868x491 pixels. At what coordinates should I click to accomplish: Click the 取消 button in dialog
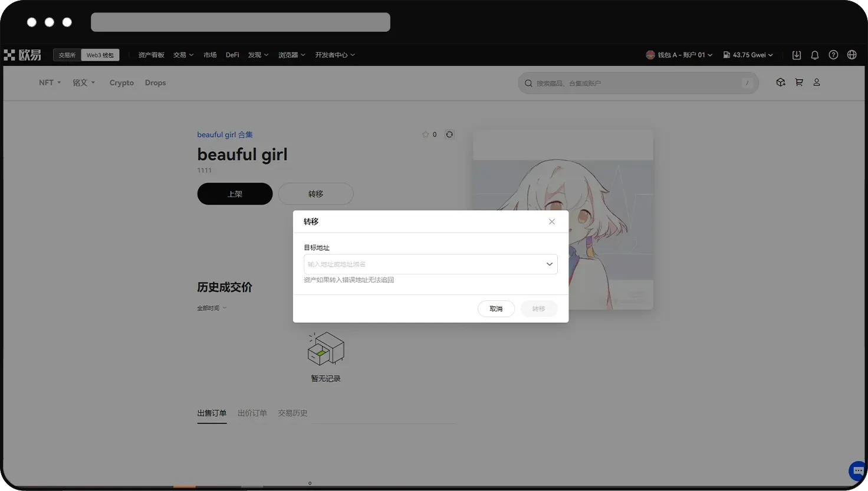click(x=496, y=309)
